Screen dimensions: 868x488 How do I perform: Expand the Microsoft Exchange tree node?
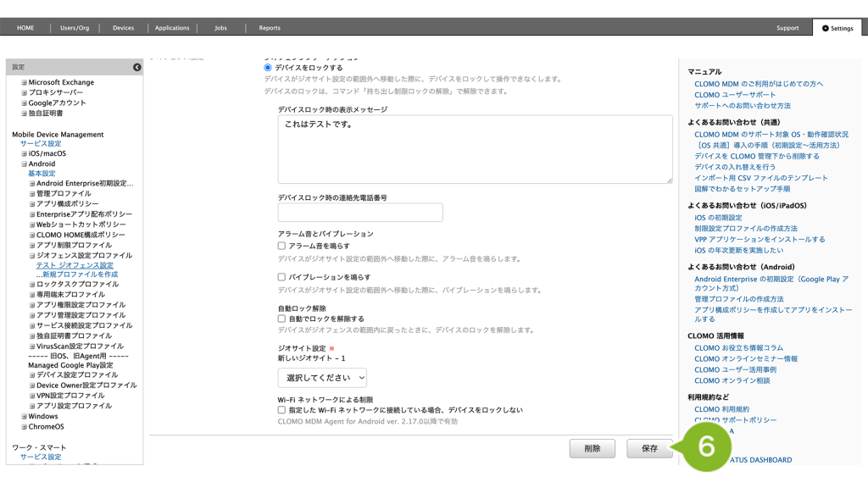pyautogui.click(x=24, y=82)
